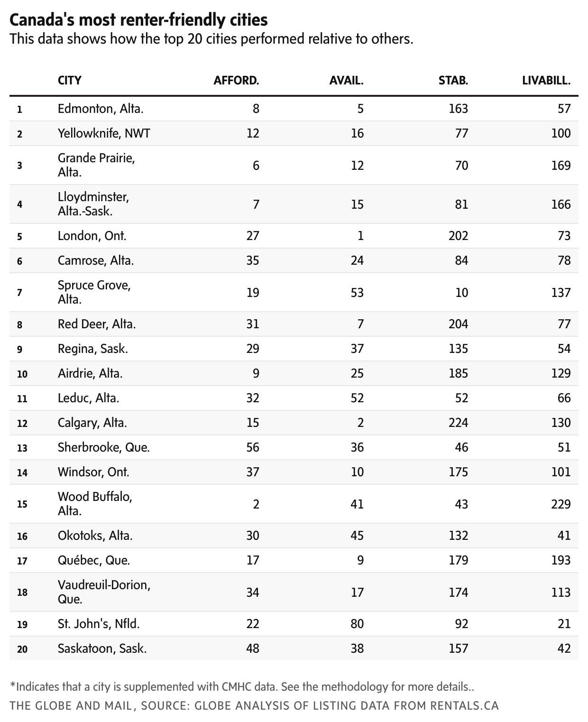
Task: Click the table title about renter-friendly cities
Action: tap(138, 20)
